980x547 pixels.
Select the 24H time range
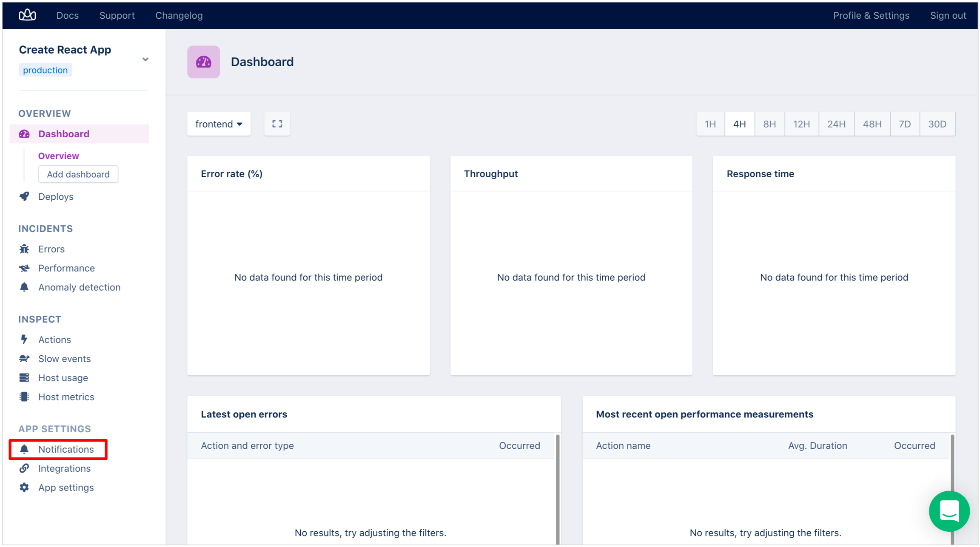(x=836, y=124)
